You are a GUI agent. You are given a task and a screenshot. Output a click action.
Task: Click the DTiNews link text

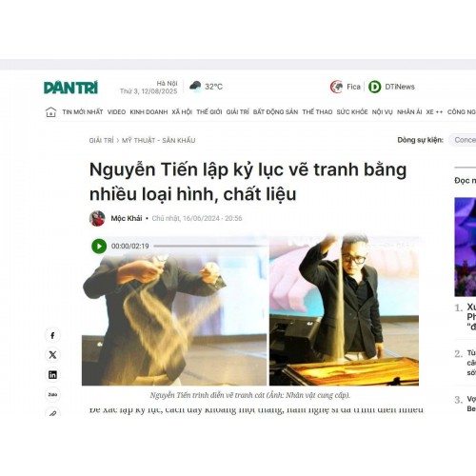pos(400,87)
